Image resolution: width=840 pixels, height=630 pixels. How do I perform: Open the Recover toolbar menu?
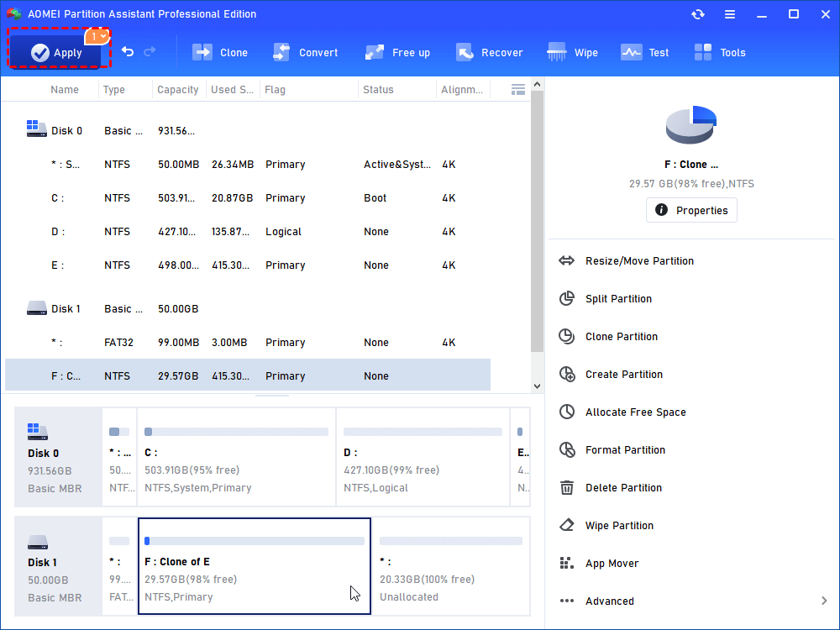[489, 52]
